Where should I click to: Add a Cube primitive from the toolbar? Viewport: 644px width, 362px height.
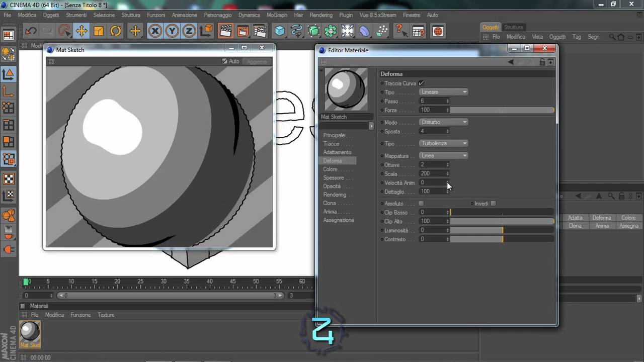point(279,31)
